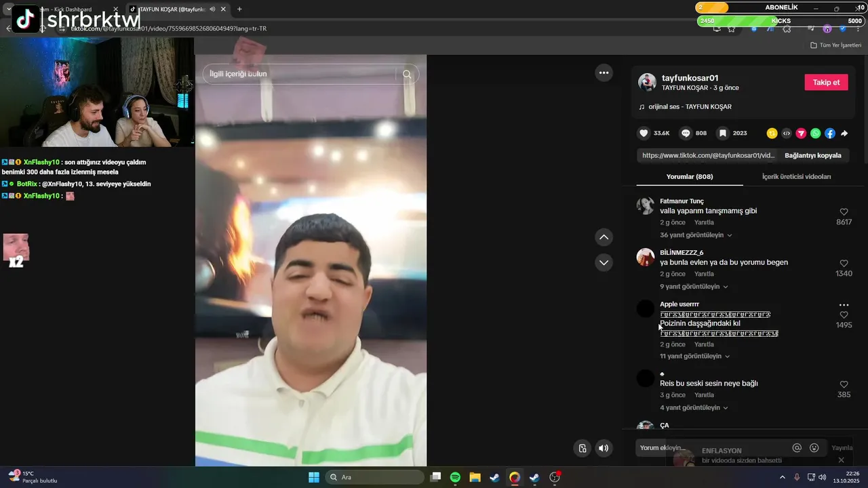Like Fatmanur Tunç's comment
868x488 pixels.
pyautogui.click(x=844, y=212)
